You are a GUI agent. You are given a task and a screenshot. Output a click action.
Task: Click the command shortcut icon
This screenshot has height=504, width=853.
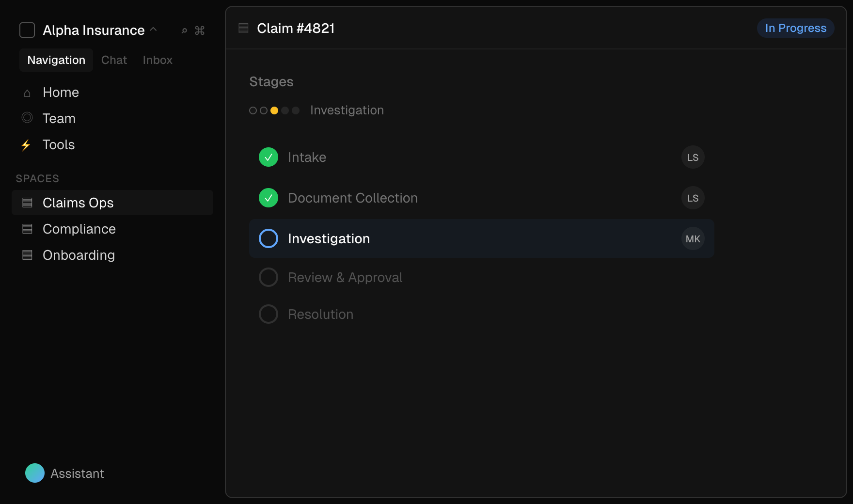point(200,31)
